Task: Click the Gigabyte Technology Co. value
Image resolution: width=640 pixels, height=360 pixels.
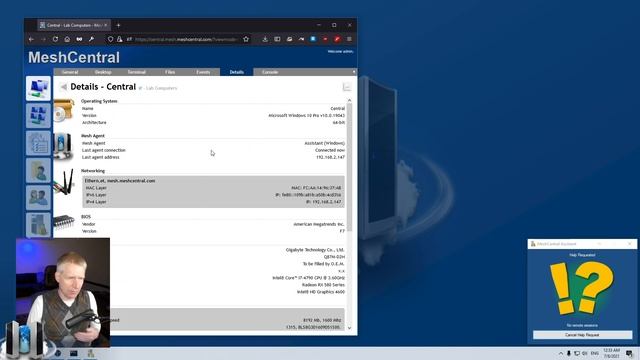Action: (315, 250)
